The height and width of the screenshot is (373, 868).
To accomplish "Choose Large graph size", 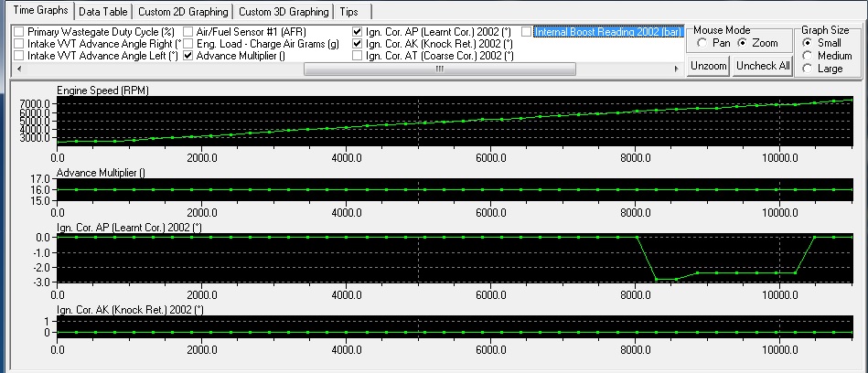I will tap(809, 69).
